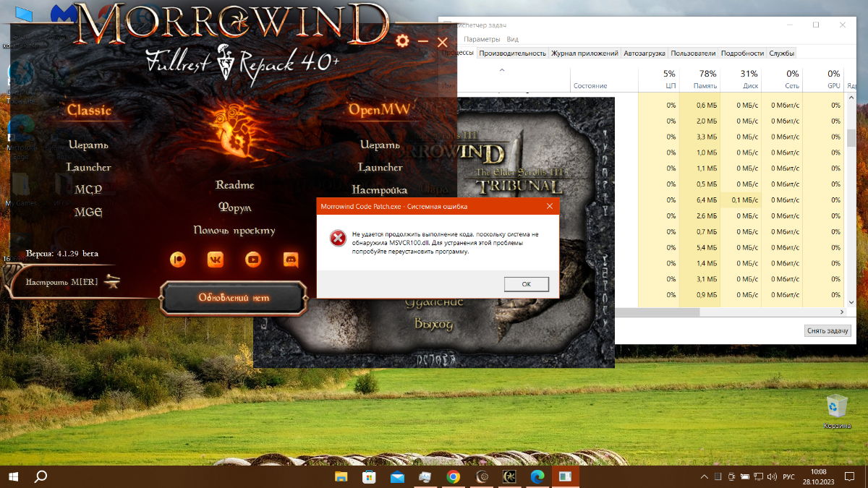Open the Readme link in launcher

(234, 185)
